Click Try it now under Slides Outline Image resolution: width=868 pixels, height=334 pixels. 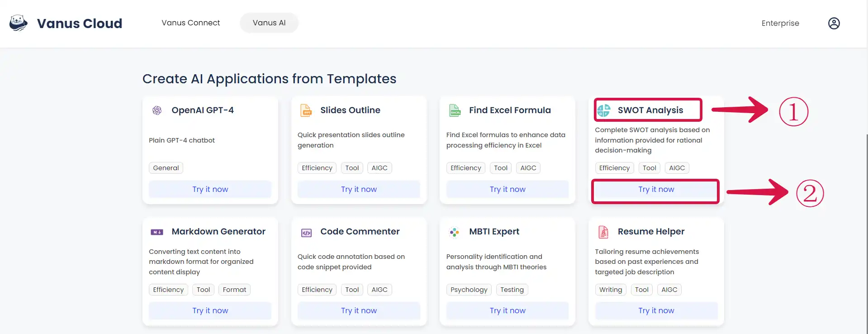tap(359, 189)
